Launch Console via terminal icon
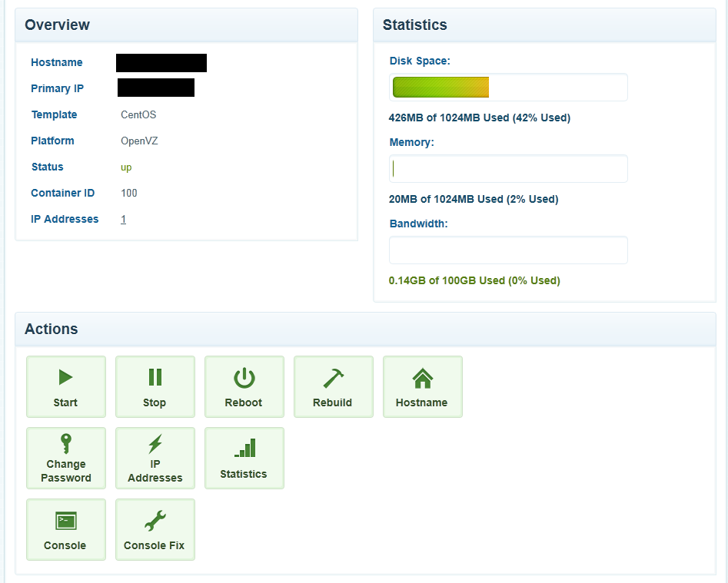Screen dimensions: 728x583 (65, 521)
